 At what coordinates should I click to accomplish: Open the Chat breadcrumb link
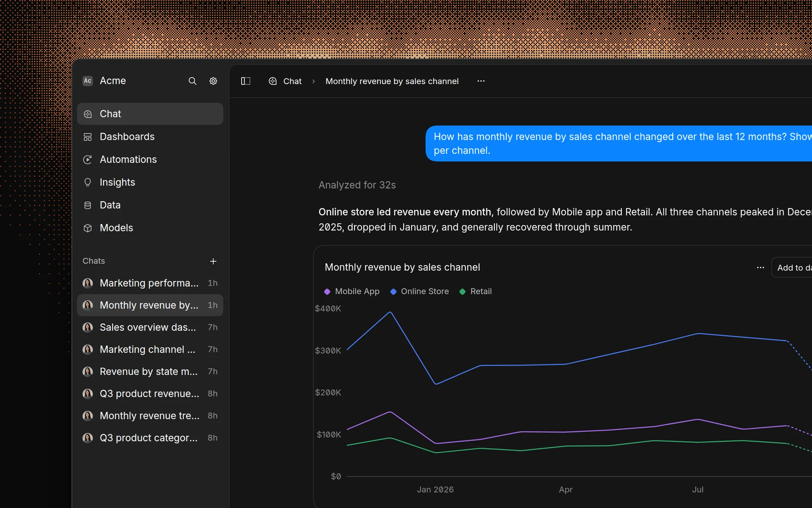(292, 81)
